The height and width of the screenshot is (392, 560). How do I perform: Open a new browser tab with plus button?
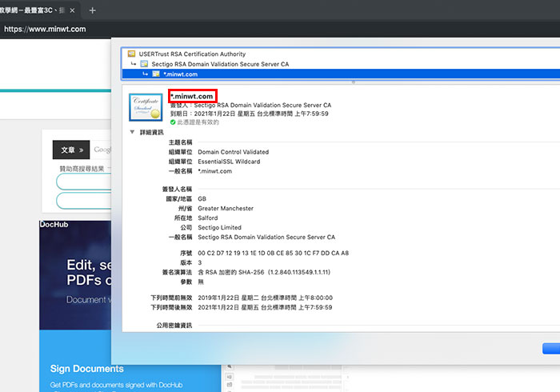93,10
